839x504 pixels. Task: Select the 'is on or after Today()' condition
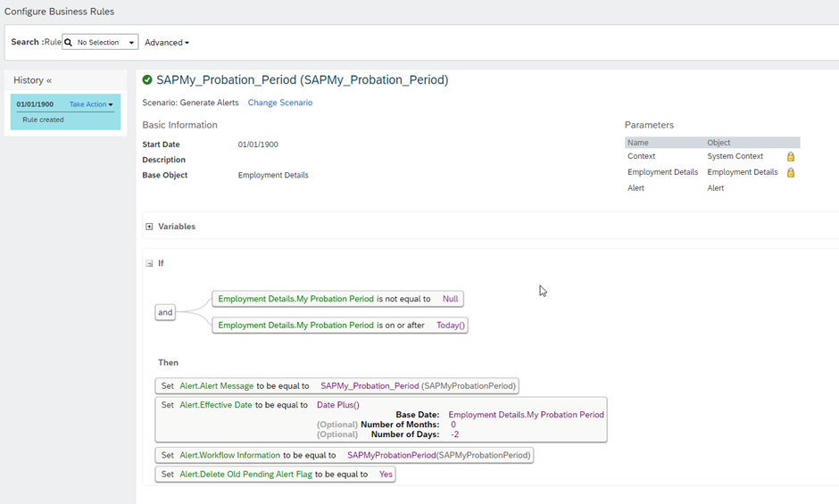tap(340, 326)
